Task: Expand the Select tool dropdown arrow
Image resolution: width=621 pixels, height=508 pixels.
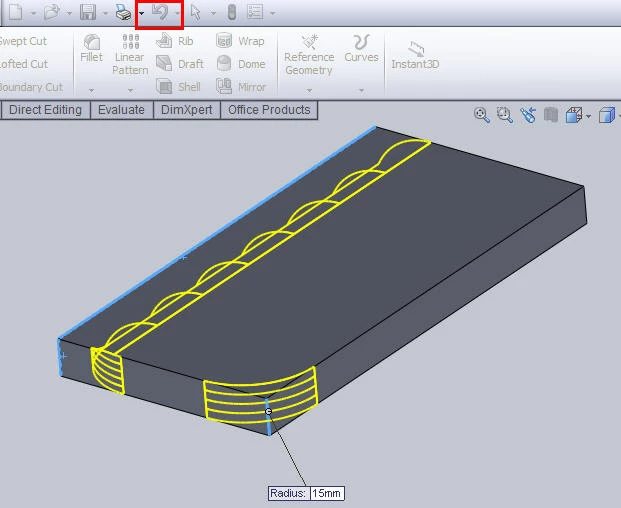Action: [213, 13]
